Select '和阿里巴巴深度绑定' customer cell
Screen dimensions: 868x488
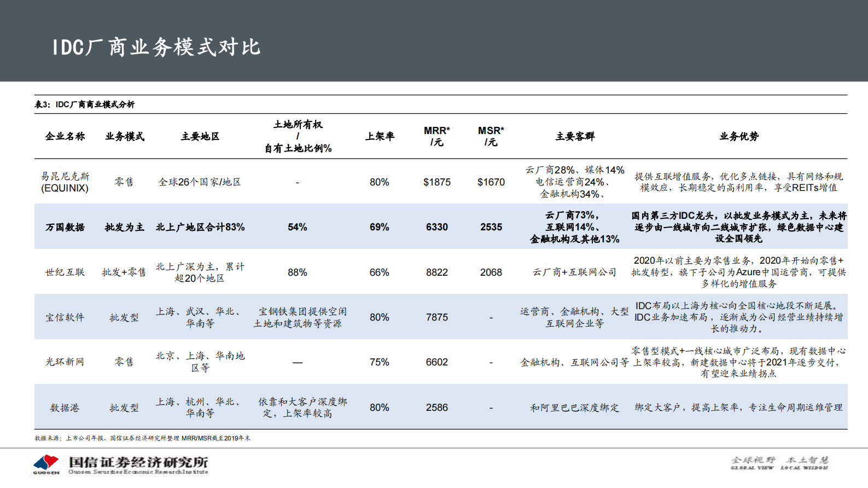pyautogui.click(x=575, y=408)
